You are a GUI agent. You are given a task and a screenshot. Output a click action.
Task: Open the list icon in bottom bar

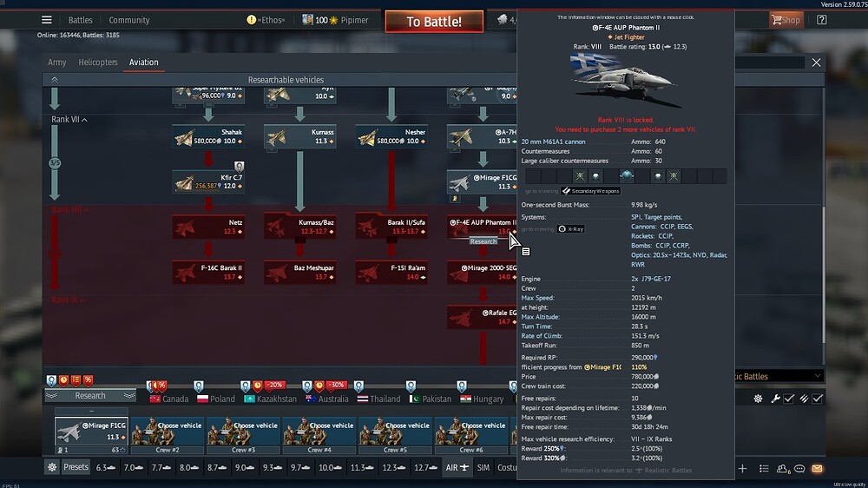click(x=764, y=469)
